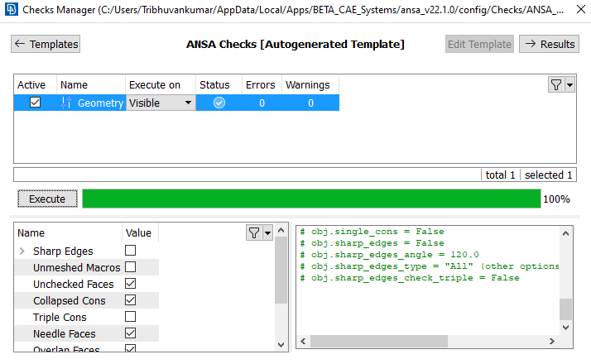
Task: Go back to Templates
Action: click(x=46, y=44)
